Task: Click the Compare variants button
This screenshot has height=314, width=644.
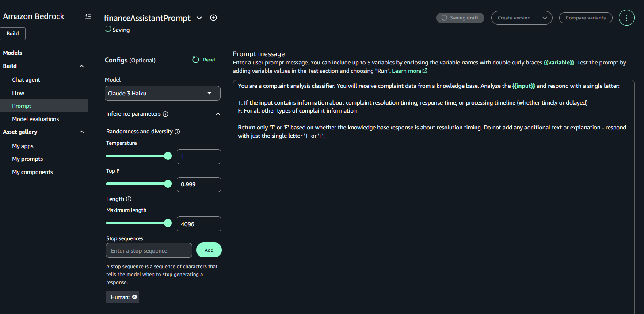Action: click(586, 18)
